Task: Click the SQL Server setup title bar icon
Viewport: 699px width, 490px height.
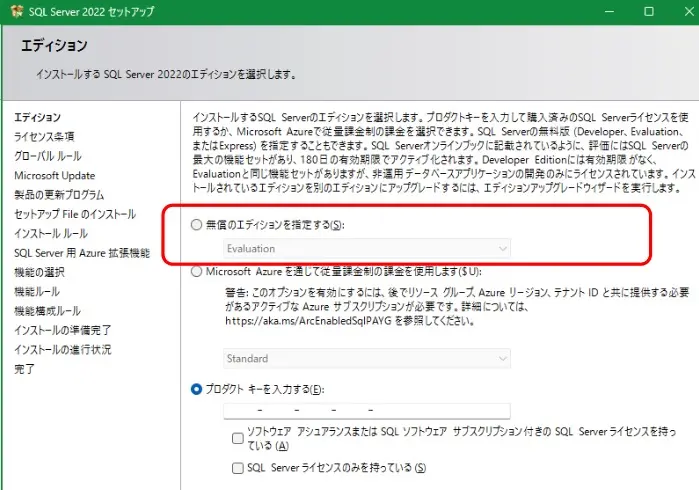Action: pos(16,11)
